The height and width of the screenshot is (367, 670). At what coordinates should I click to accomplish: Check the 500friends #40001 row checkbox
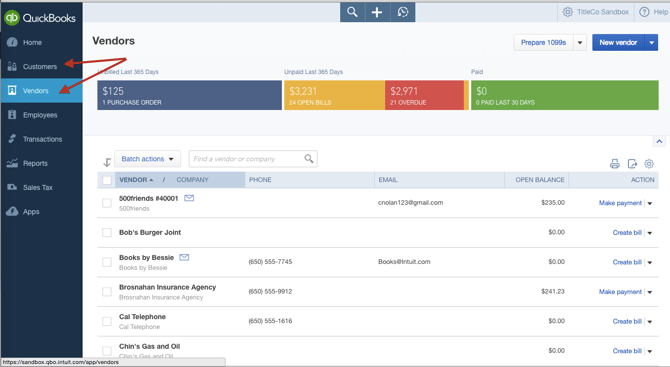107,203
